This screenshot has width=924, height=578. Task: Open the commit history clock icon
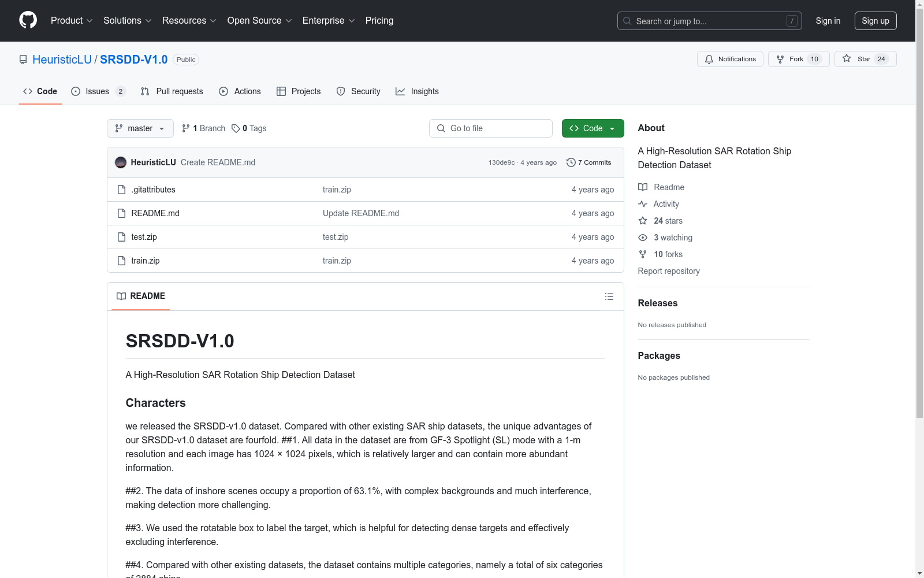[571, 162]
